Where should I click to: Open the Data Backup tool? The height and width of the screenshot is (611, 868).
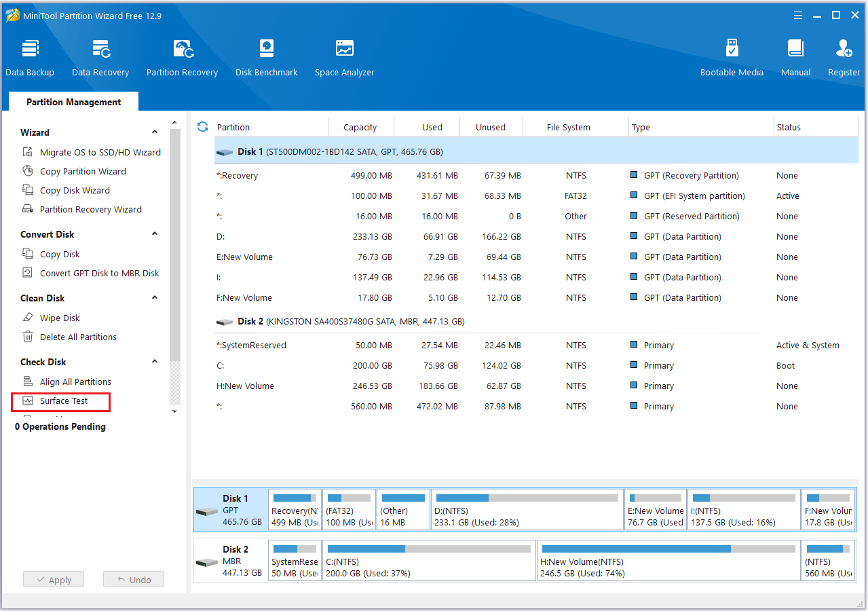[30, 58]
